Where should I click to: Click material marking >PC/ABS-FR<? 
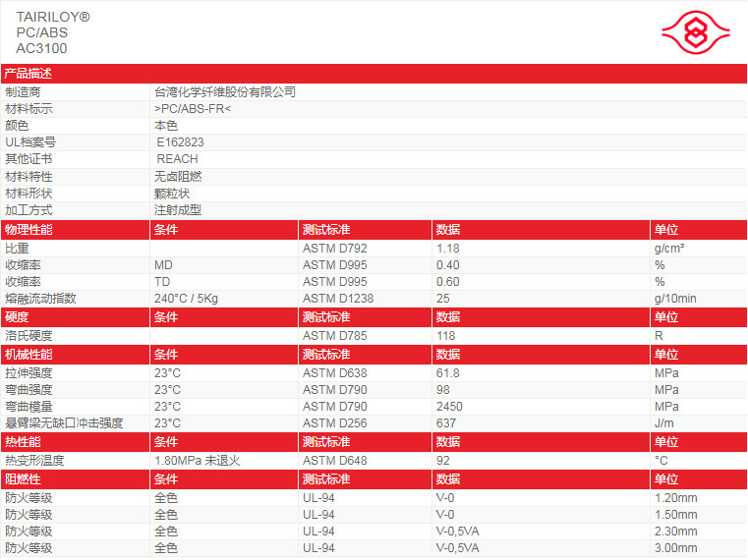(193, 109)
